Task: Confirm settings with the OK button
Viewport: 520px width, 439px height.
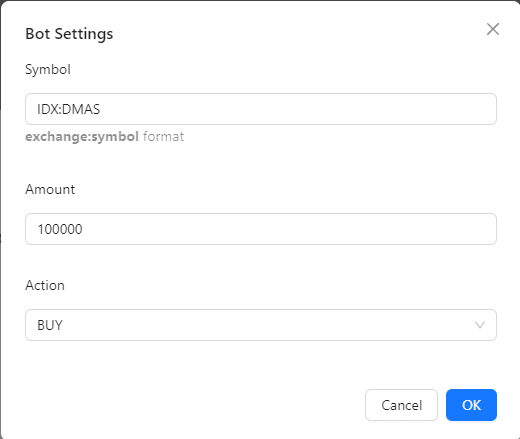Action: pyautogui.click(x=471, y=405)
